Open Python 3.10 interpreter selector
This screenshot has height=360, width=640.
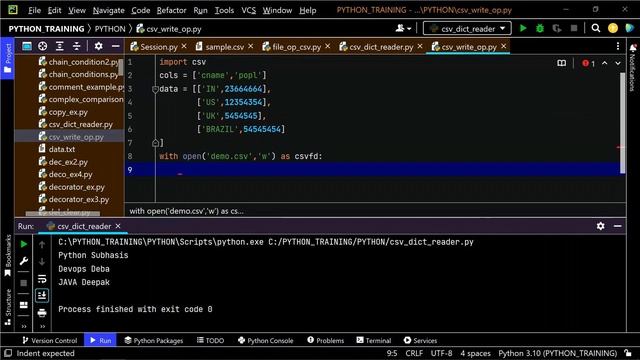point(557,353)
